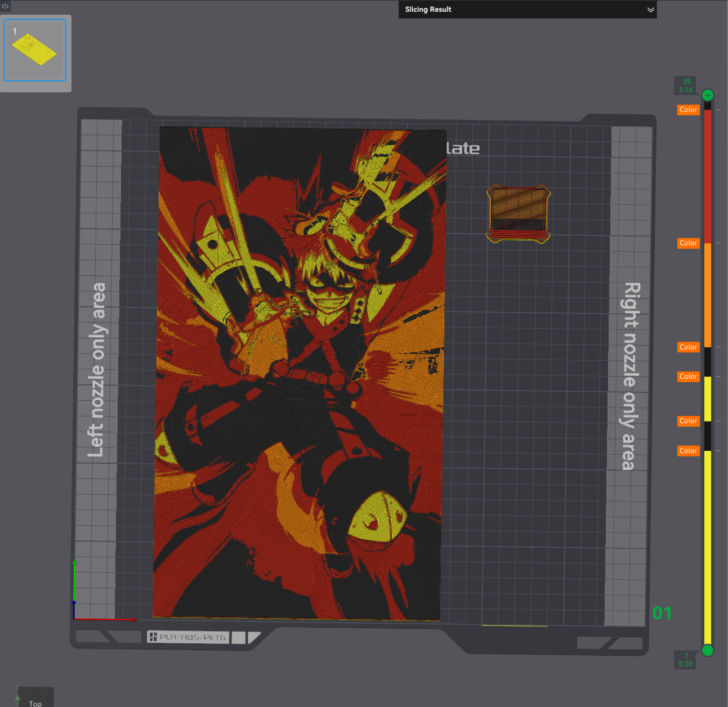The width and height of the screenshot is (728, 707).
Task: Click the layer 38 height 3.16 indicator
Action: (685, 86)
